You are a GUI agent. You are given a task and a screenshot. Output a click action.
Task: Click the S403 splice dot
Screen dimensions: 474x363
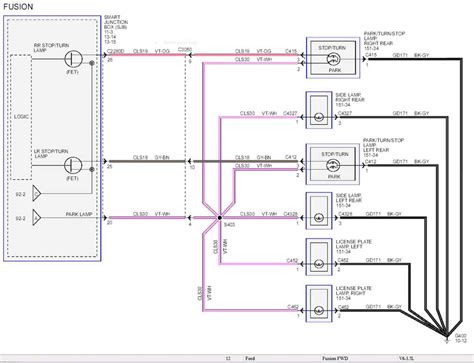click(219, 218)
